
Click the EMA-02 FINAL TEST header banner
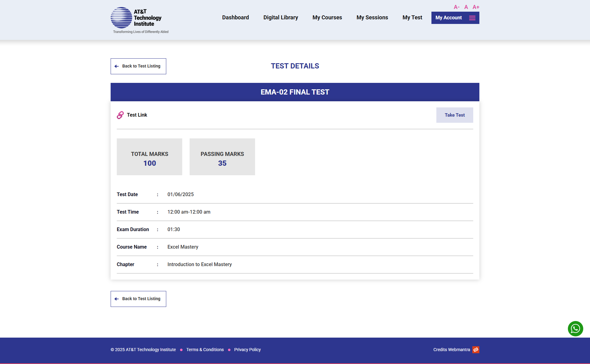pyautogui.click(x=295, y=92)
